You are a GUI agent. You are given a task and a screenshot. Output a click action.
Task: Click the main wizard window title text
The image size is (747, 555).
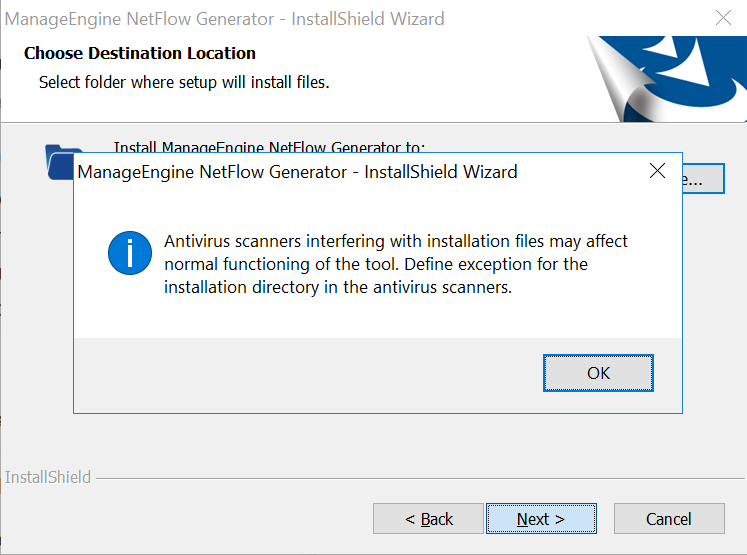(x=226, y=19)
